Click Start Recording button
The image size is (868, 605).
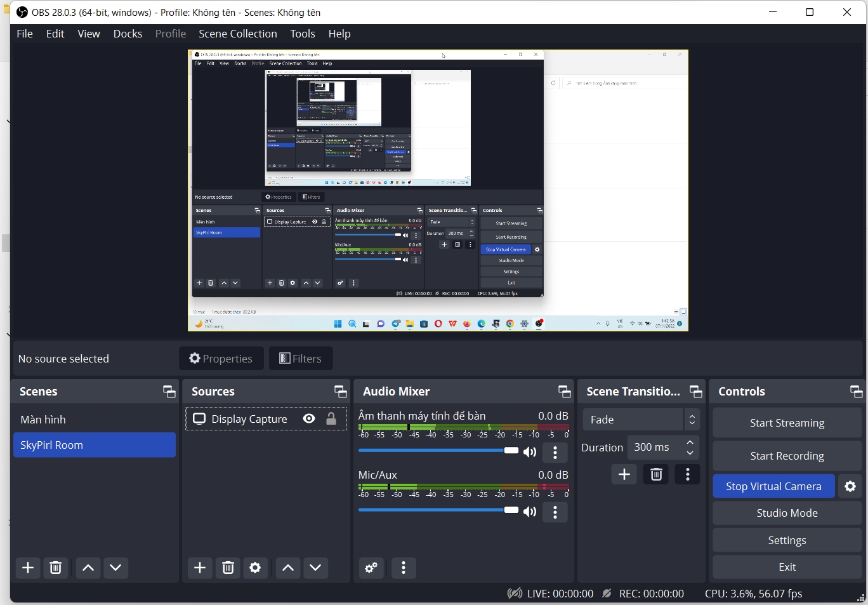(x=787, y=456)
